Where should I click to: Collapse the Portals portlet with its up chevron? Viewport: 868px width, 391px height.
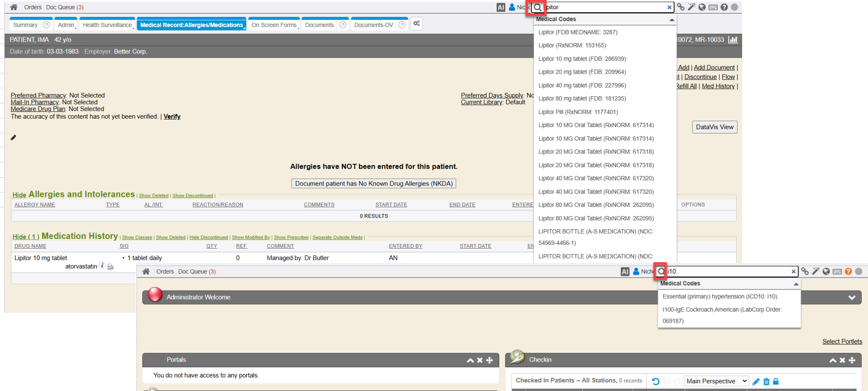(470, 360)
